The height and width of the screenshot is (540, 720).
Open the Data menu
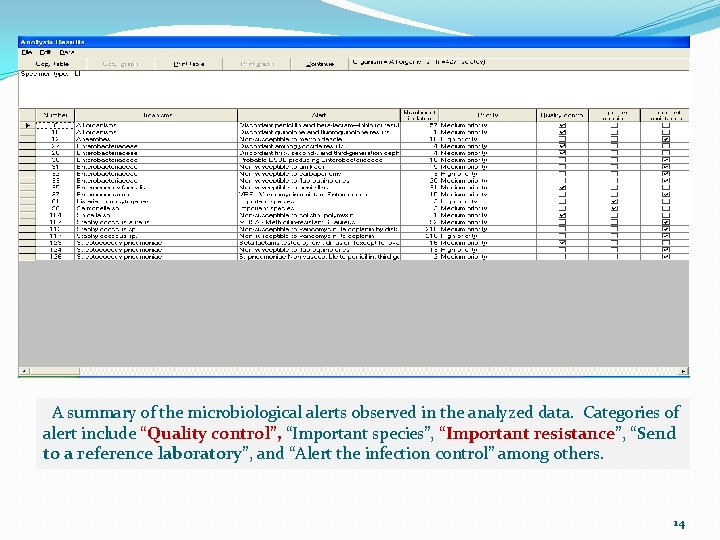point(67,52)
